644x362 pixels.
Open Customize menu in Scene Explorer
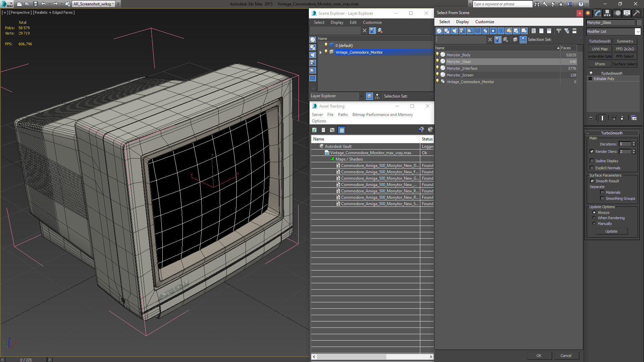[372, 22]
